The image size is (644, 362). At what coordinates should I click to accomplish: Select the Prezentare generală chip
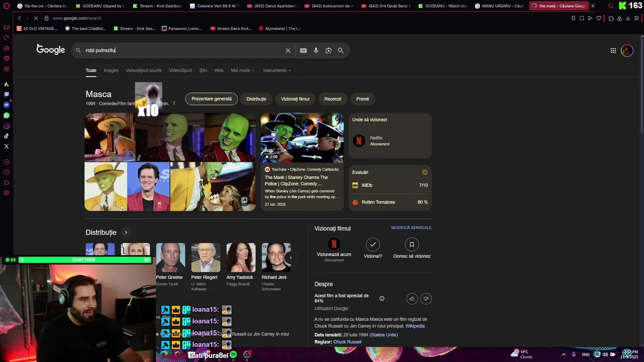coord(211,99)
